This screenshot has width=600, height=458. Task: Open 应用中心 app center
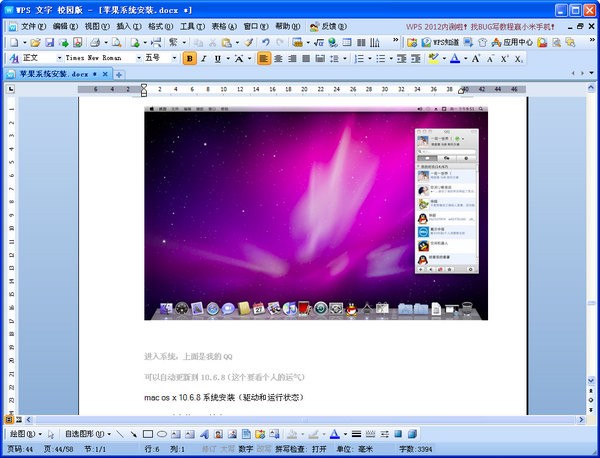(512, 42)
